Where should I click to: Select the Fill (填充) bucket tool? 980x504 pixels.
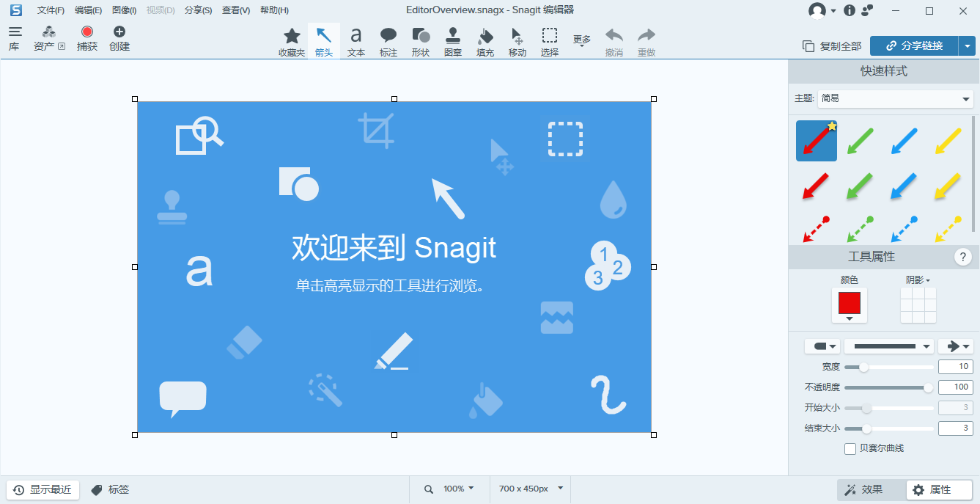(x=485, y=41)
